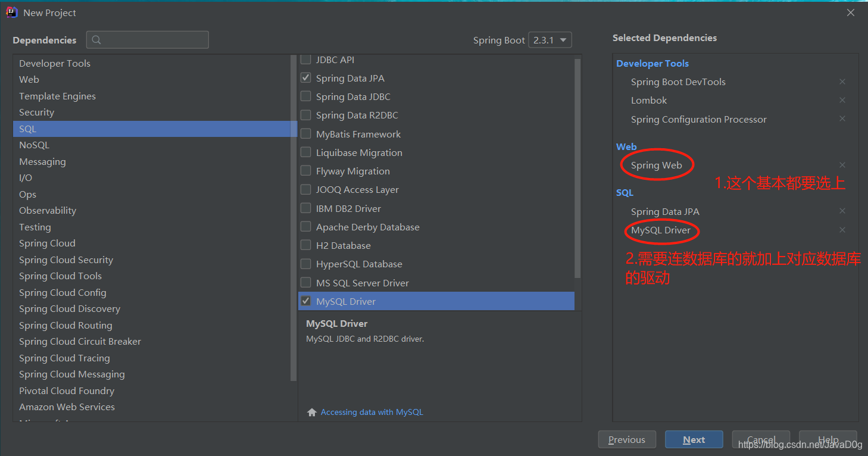This screenshot has width=868, height=456.
Task: Tick Apache Derby Database checkbox
Action: click(305, 227)
